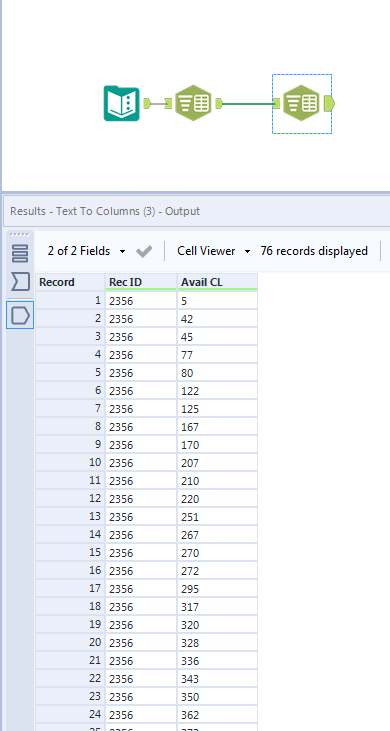The image size is (390, 731).
Task: Select Avail CL cell with value 343
Action: [x=217, y=679]
